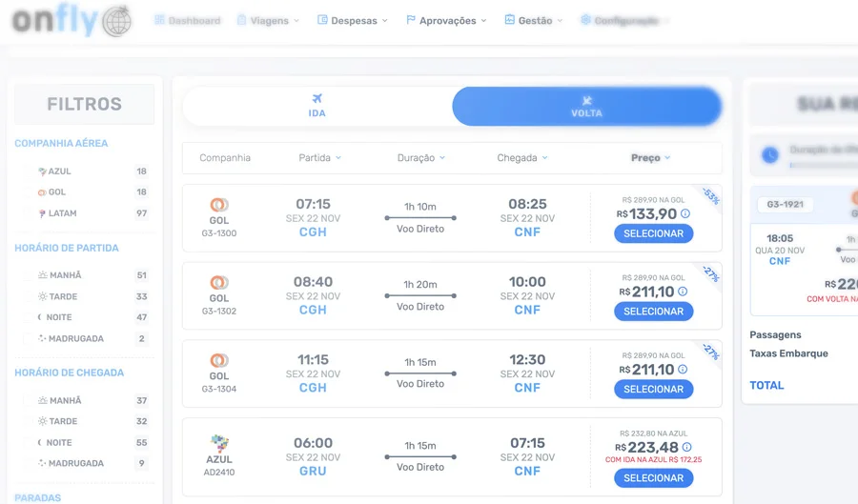Image resolution: width=858 pixels, height=504 pixels.
Task: Sort flights by Partida column
Action: pyautogui.click(x=320, y=157)
